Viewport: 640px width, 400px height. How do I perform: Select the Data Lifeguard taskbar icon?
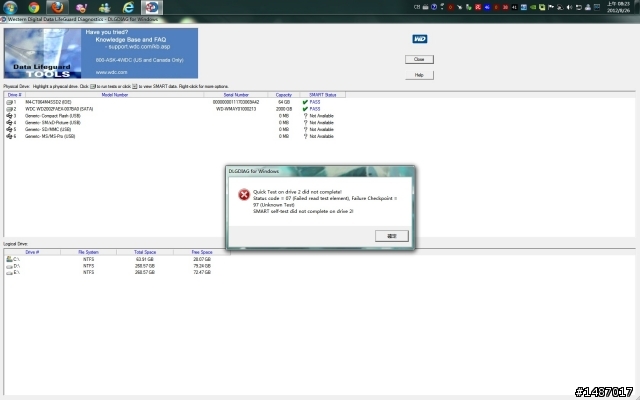pos(152,7)
